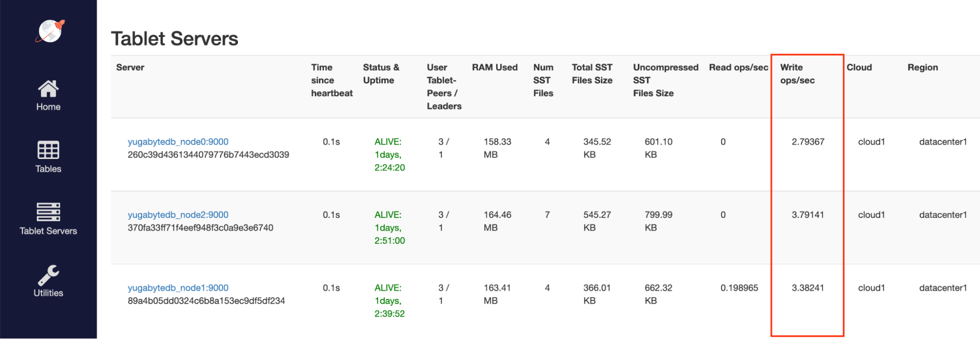Click the RAM Used column header
The width and height of the screenshot is (980, 339).
coord(495,68)
